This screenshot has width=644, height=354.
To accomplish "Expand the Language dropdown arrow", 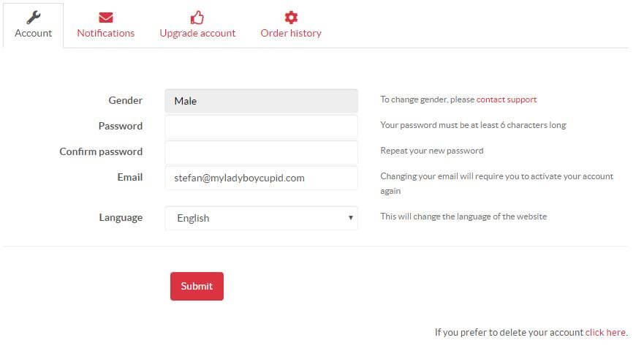I will tap(350, 217).
